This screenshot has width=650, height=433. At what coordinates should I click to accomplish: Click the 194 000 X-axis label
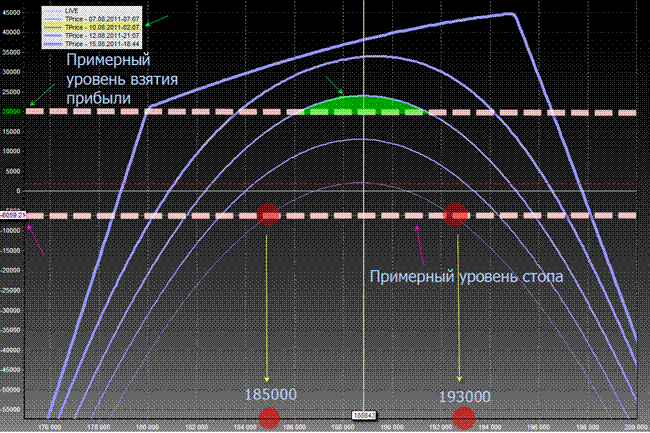[x=490, y=427]
